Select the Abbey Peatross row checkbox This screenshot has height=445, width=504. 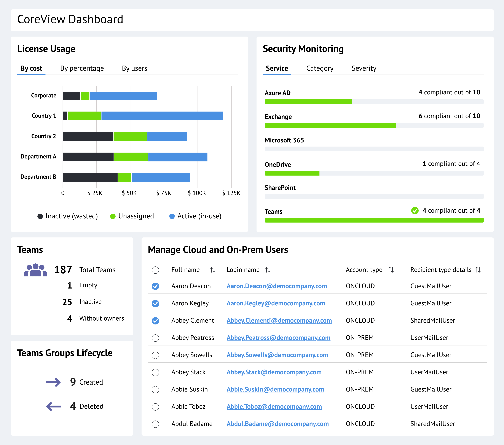155,338
